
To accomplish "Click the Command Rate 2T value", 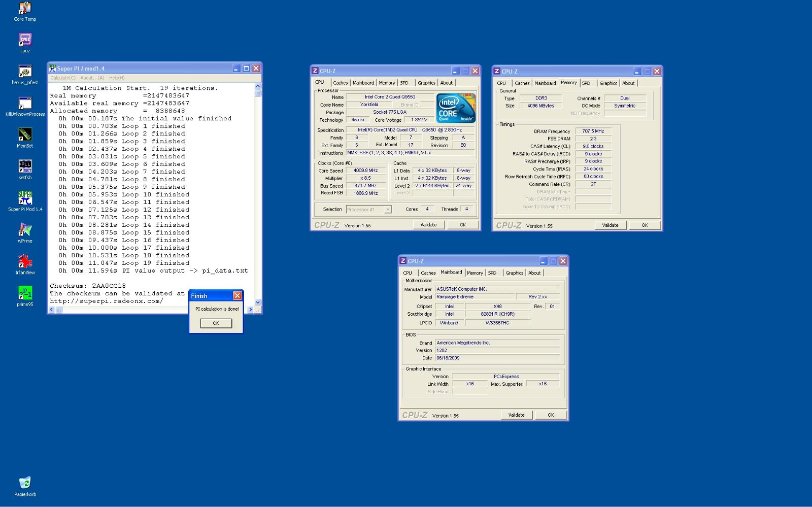I will click(x=593, y=184).
